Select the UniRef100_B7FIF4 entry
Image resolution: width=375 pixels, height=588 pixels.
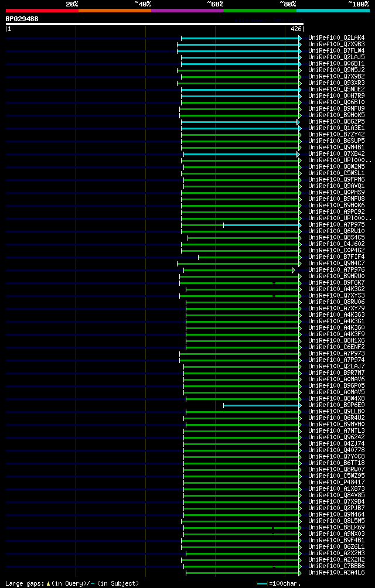tap(336, 257)
